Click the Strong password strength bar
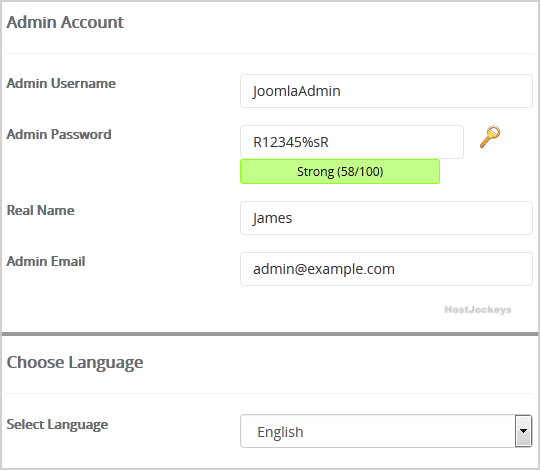The image size is (540, 470). click(340, 171)
